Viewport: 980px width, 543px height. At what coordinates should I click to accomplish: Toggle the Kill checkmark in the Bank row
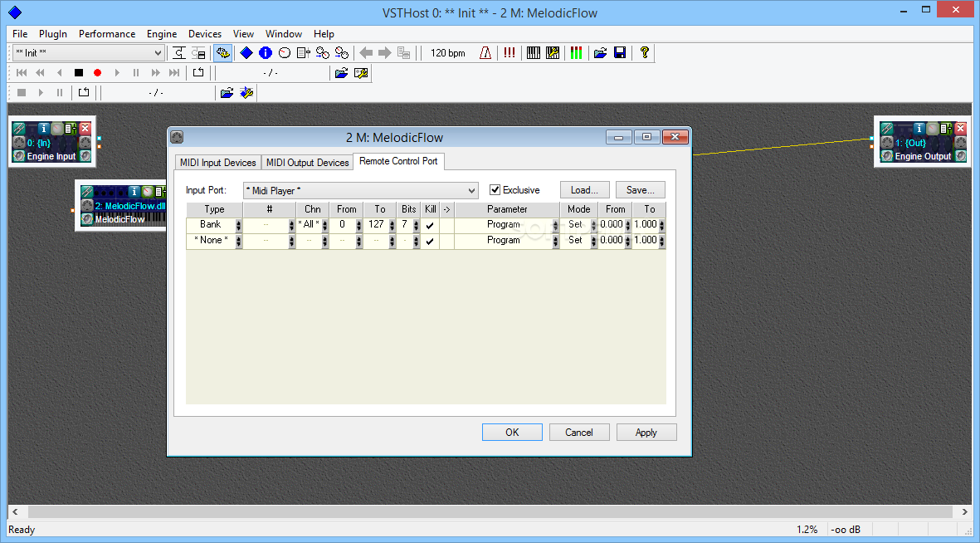point(430,225)
